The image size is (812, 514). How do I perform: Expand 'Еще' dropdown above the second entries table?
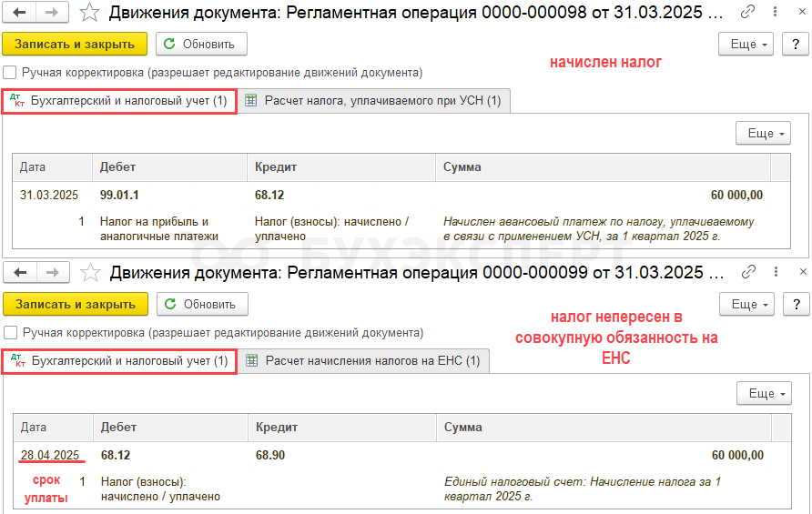[765, 394]
